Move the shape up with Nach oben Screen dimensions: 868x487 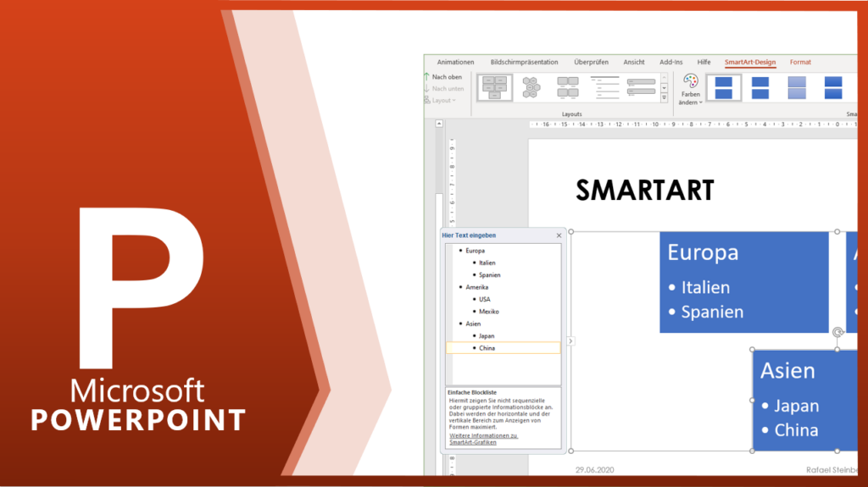point(442,77)
